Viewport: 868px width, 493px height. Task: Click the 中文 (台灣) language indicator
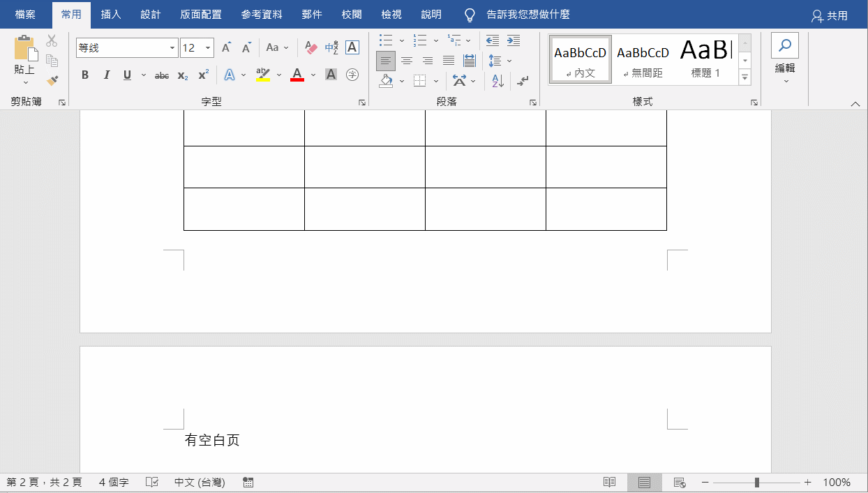(x=200, y=483)
